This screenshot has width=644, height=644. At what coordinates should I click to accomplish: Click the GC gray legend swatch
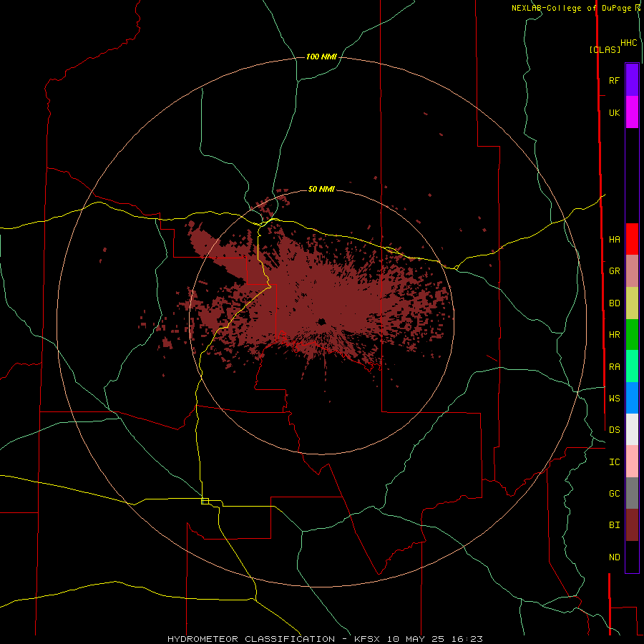click(x=632, y=493)
